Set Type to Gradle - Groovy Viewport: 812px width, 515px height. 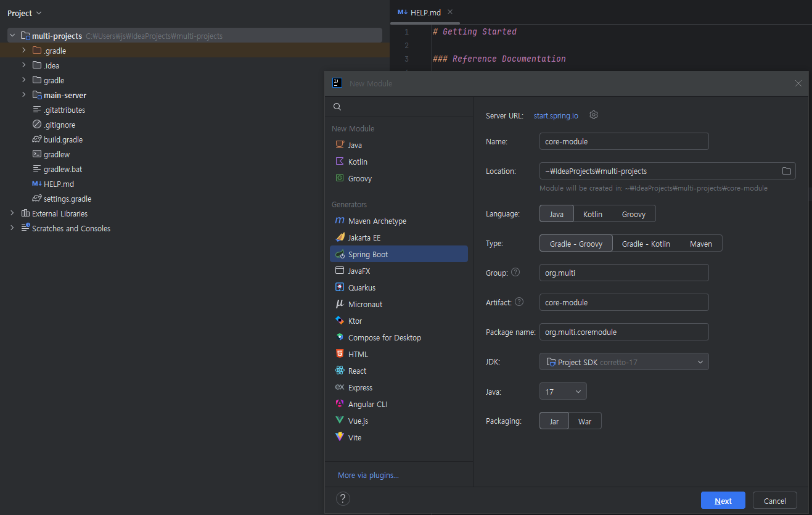(x=576, y=244)
